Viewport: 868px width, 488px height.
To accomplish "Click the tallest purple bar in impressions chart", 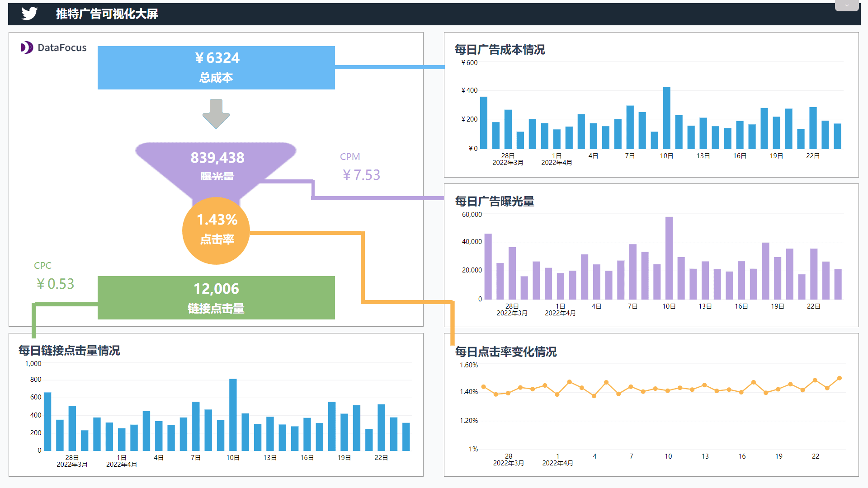I will 669,258.
